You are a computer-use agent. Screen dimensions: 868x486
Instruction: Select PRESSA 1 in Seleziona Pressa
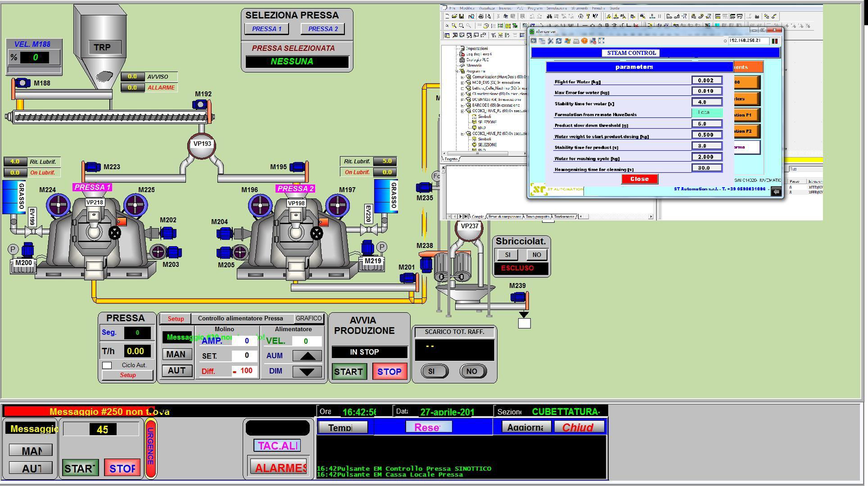tap(266, 29)
